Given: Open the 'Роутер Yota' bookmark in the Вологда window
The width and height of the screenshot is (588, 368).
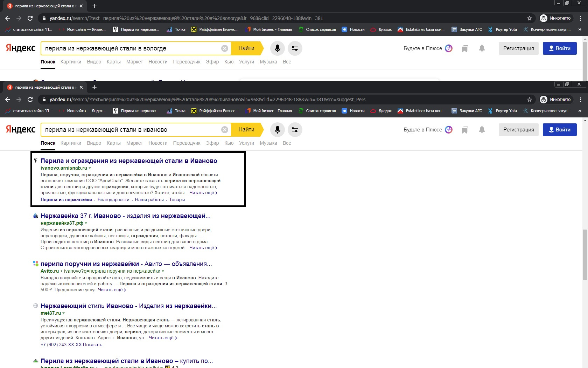Looking at the screenshot, I should click(x=502, y=29).
